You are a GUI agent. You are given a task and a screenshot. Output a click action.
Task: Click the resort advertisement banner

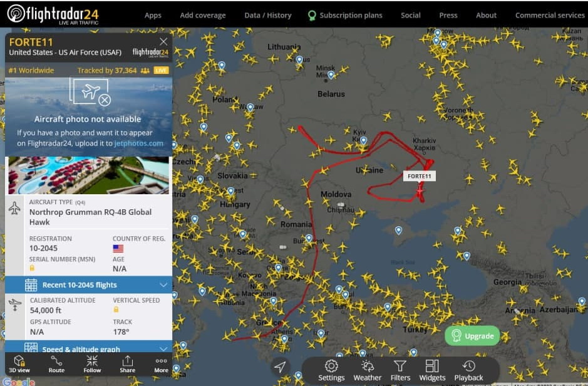point(88,175)
